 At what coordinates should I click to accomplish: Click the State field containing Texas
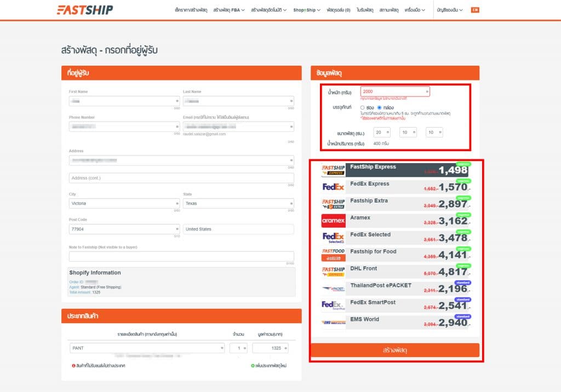238,203
